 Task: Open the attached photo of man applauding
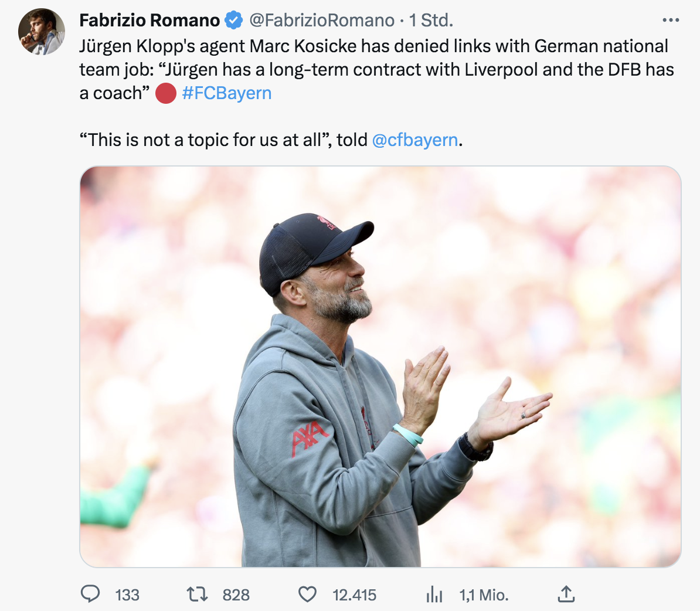[x=380, y=366]
